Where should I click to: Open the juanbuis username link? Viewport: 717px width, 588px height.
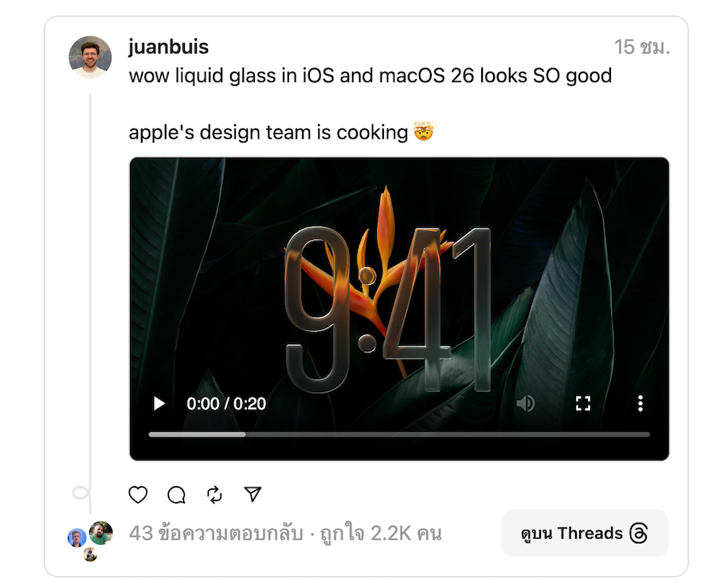pyautogui.click(x=168, y=47)
